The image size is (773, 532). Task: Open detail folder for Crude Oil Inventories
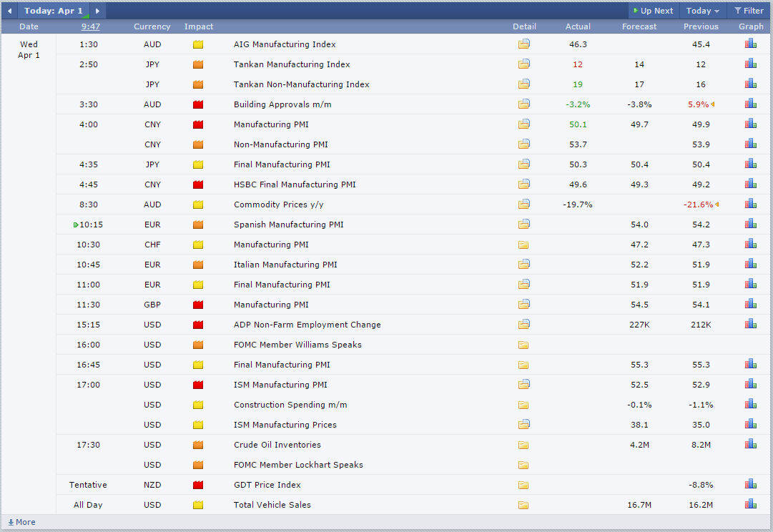pyautogui.click(x=523, y=445)
